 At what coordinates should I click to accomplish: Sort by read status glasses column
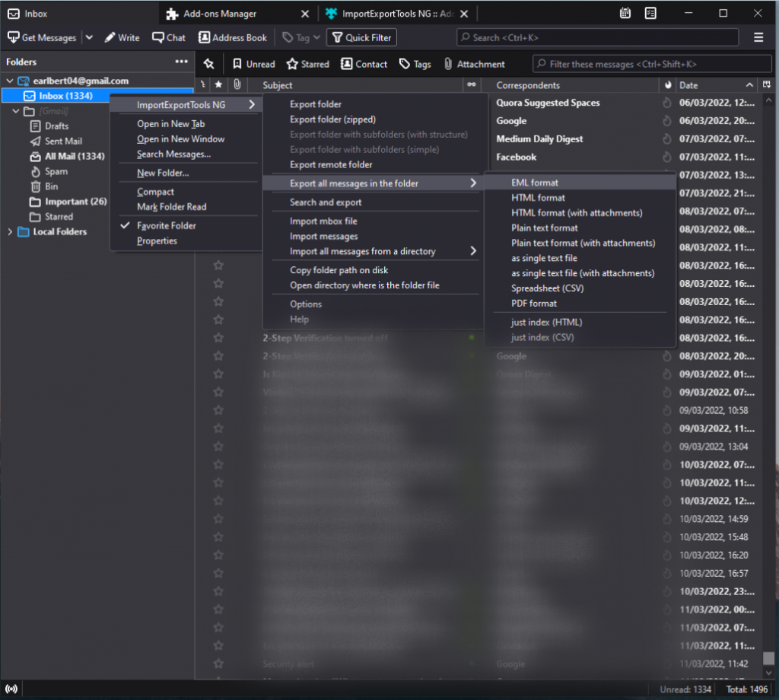click(472, 85)
